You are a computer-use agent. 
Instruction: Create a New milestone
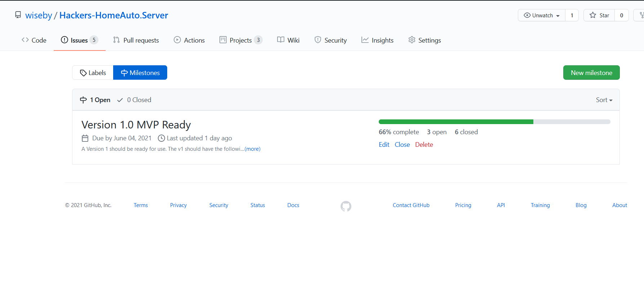tap(591, 73)
